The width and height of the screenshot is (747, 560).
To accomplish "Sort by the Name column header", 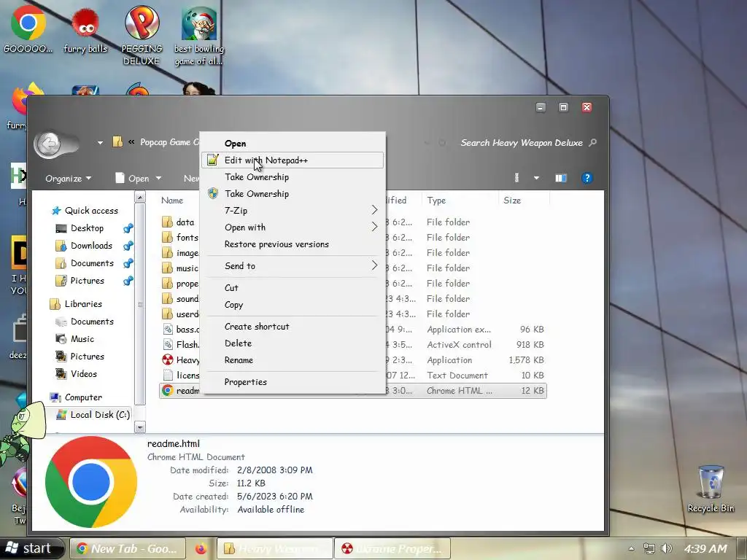I will (x=172, y=201).
